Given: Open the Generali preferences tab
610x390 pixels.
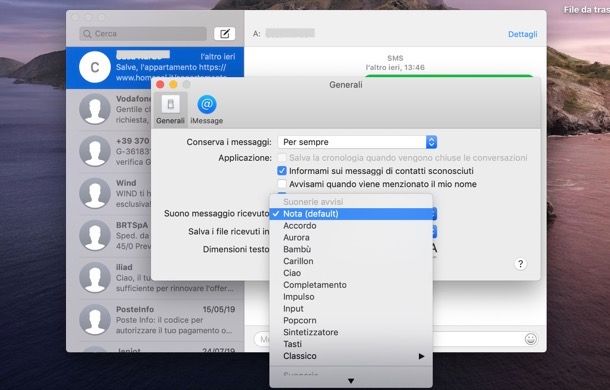Looking at the screenshot, I should pos(170,109).
